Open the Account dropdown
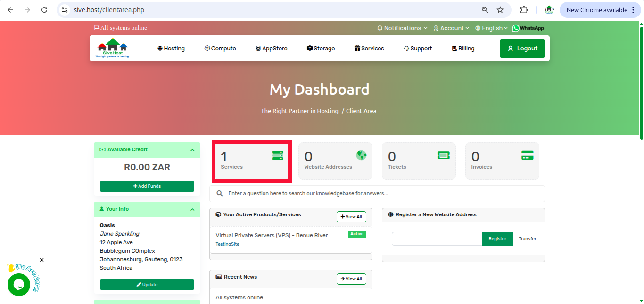644x304 pixels. [451, 28]
